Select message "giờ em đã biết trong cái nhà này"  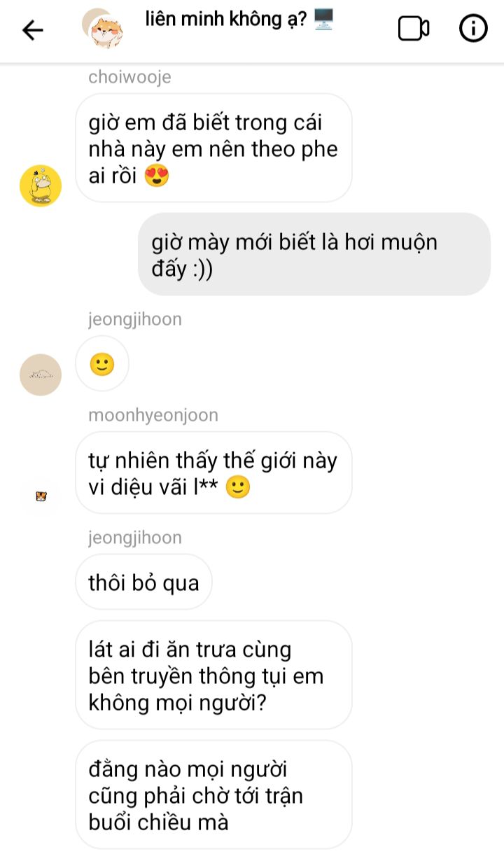coord(213,149)
